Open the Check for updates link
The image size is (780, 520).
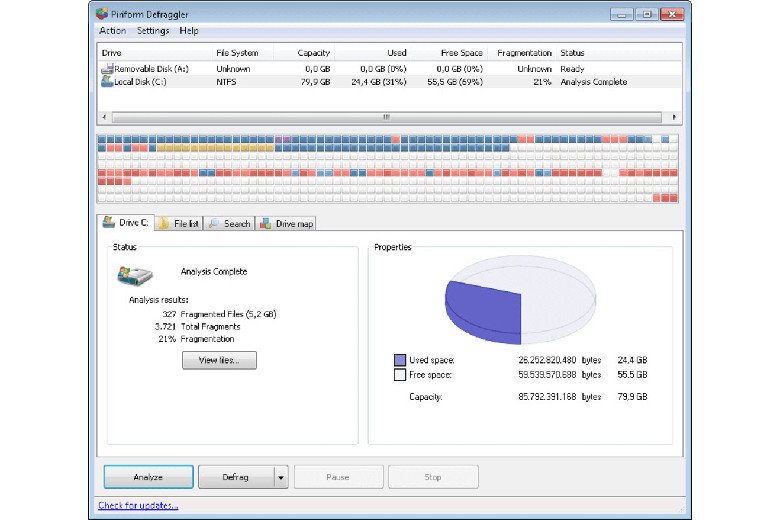(x=138, y=505)
